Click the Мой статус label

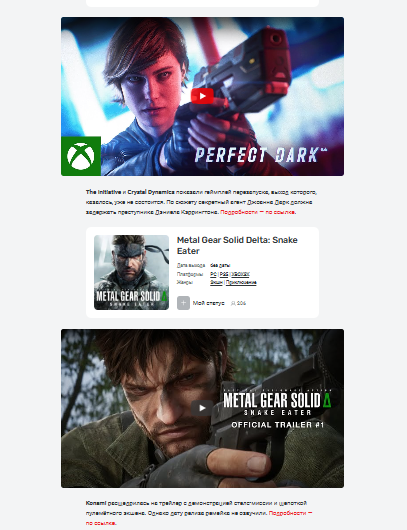point(208,303)
